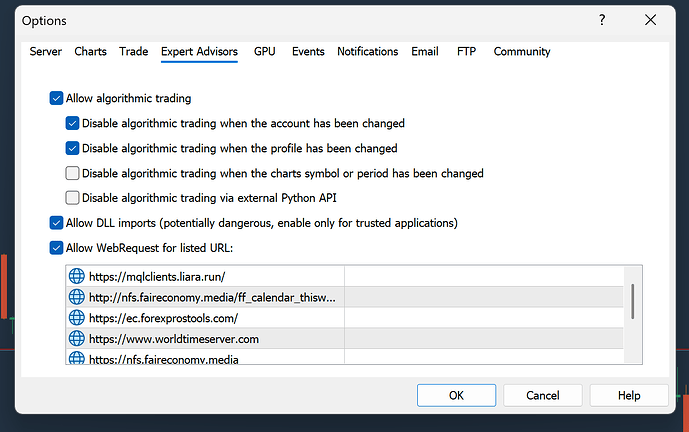Toggle Allow algorithmic trading checkbox
This screenshot has height=432, width=689.
click(56, 98)
